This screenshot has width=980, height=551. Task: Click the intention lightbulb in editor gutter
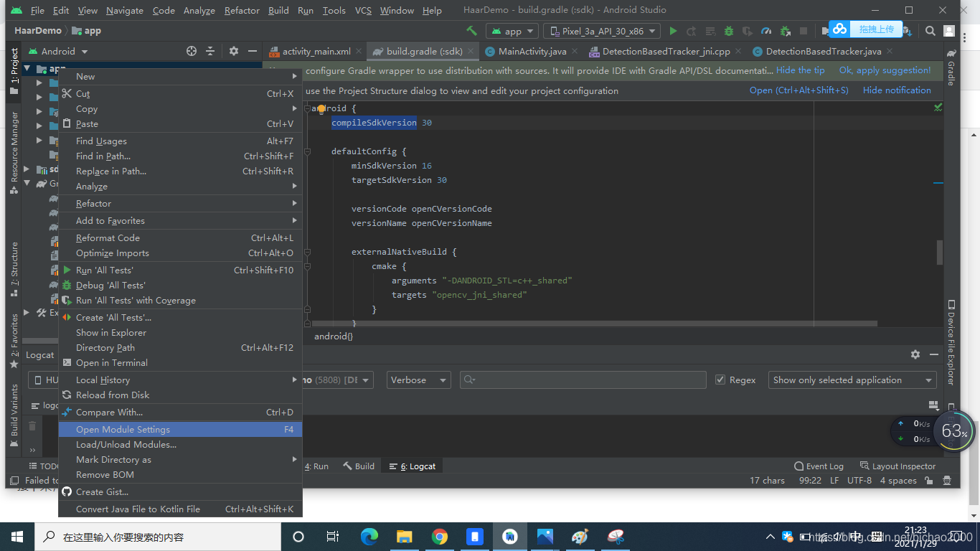(321, 109)
